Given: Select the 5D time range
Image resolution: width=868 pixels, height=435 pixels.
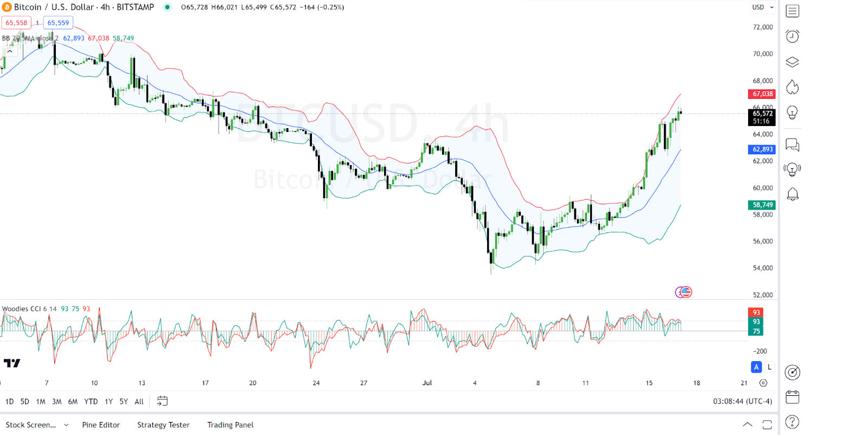Looking at the screenshot, I should tap(24, 401).
